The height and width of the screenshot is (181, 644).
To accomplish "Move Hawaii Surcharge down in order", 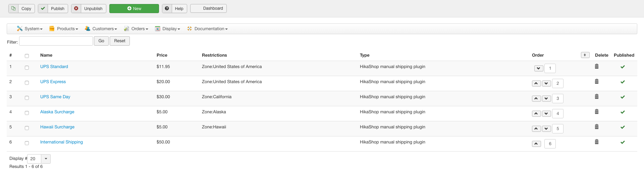I will [x=546, y=129].
